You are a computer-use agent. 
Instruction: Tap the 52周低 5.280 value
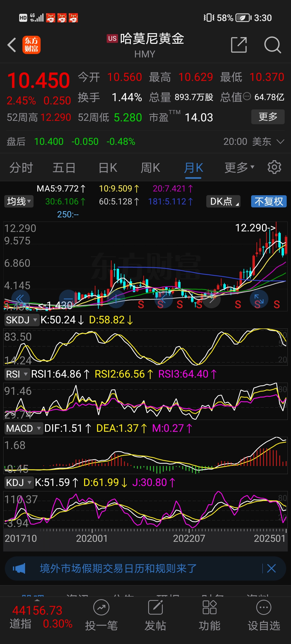point(128,117)
